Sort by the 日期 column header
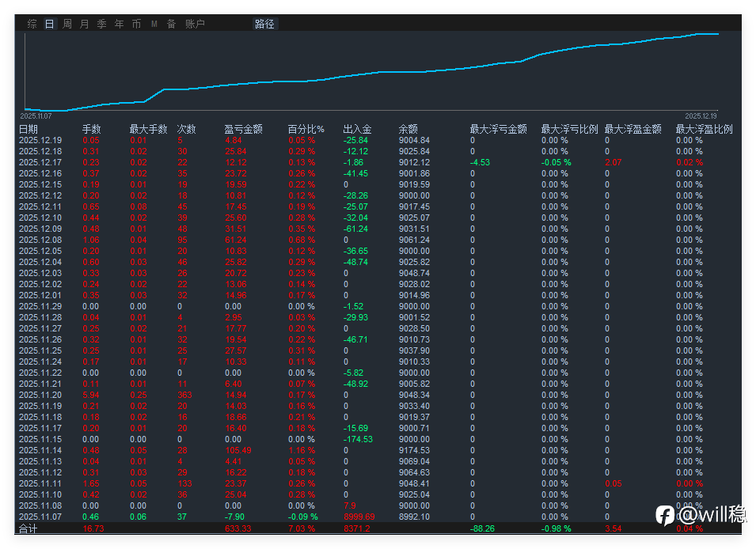 point(28,129)
